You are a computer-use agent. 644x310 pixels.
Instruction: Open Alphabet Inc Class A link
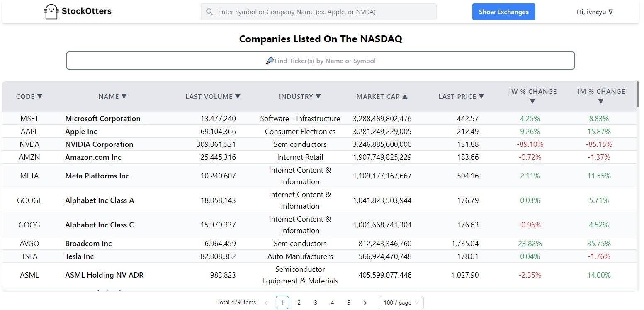pyautogui.click(x=100, y=200)
